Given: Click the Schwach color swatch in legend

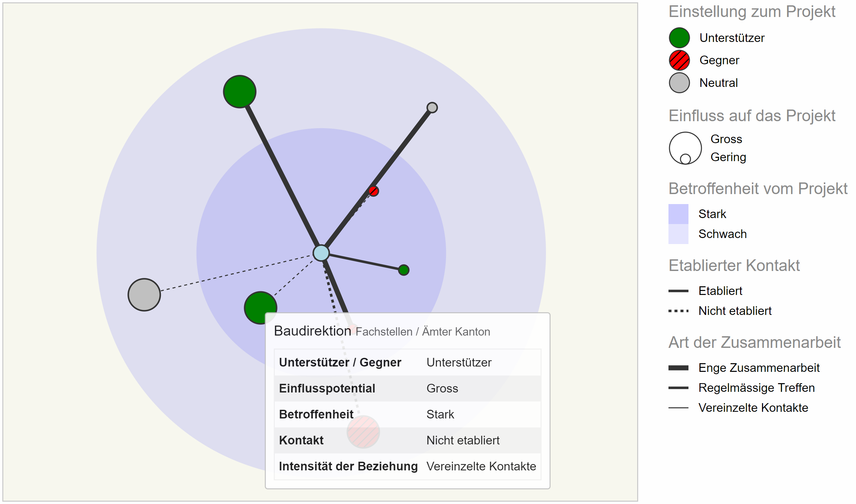Looking at the screenshot, I should click(678, 234).
